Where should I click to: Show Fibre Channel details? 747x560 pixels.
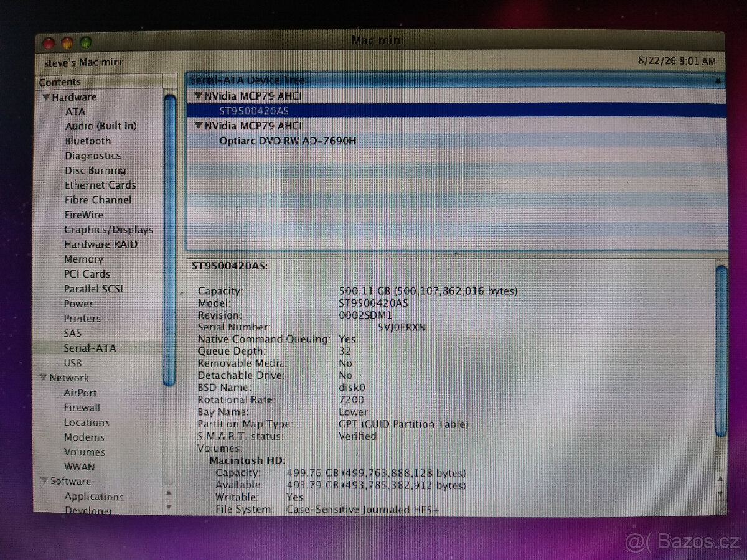pos(98,200)
